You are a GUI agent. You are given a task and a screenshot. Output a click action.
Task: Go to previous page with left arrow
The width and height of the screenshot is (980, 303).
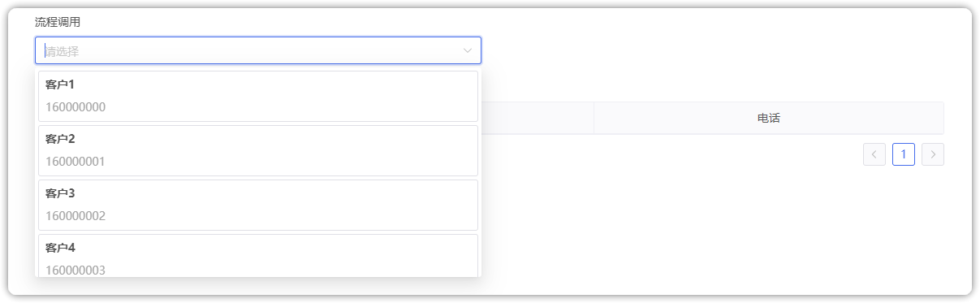[x=874, y=154]
